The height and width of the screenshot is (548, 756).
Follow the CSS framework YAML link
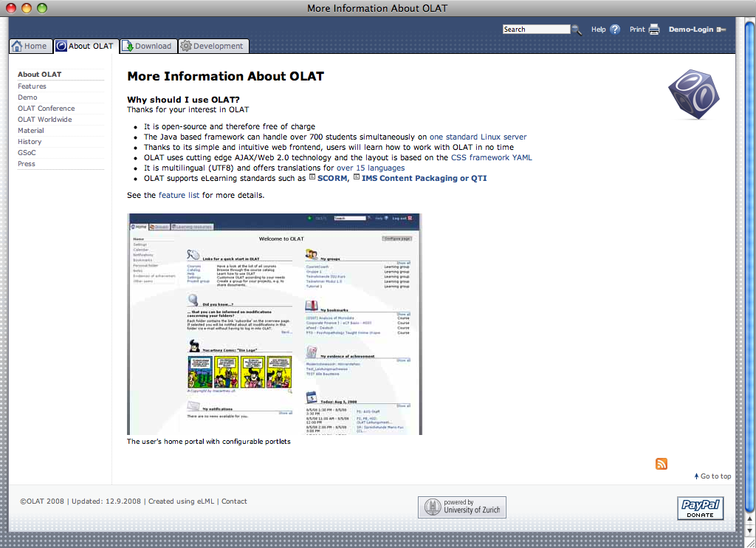(x=491, y=158)
